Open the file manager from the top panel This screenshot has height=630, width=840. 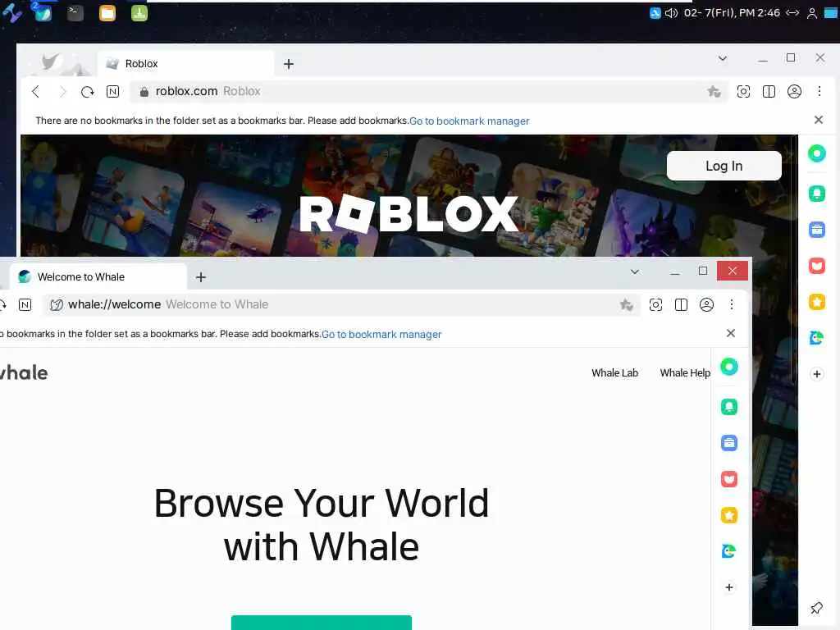click(107, 13)
